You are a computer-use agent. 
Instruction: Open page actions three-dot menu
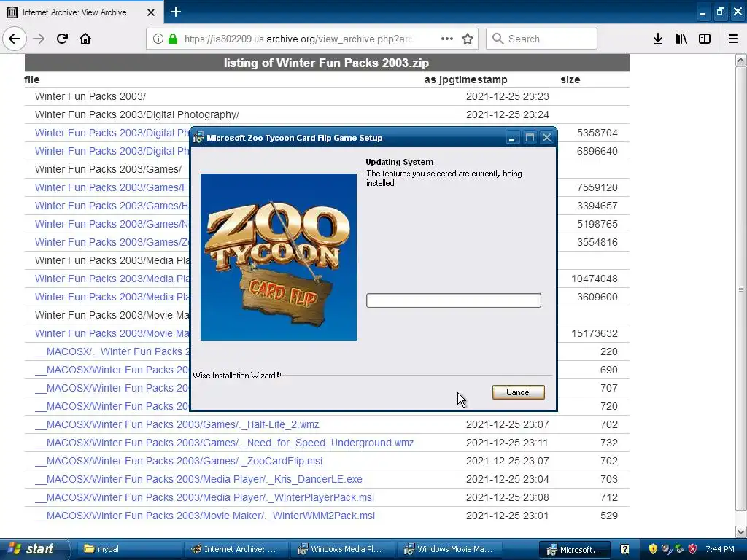(x=447, y=39)
